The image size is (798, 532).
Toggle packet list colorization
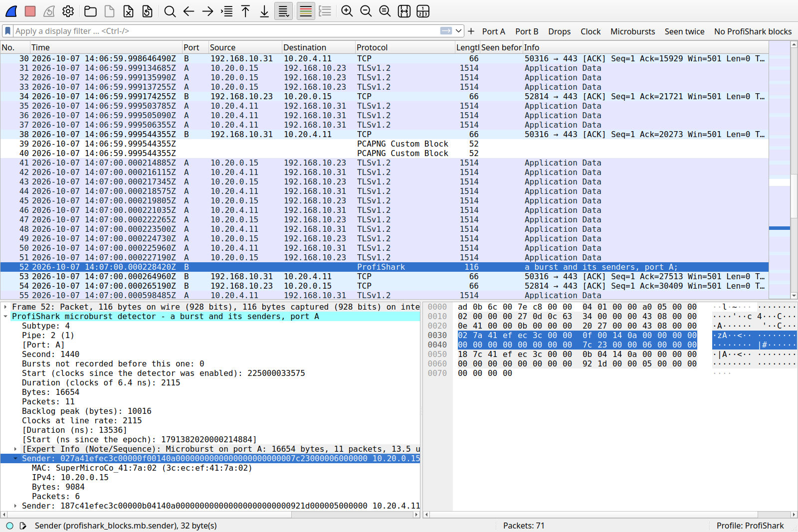click(x=306, y=11)
